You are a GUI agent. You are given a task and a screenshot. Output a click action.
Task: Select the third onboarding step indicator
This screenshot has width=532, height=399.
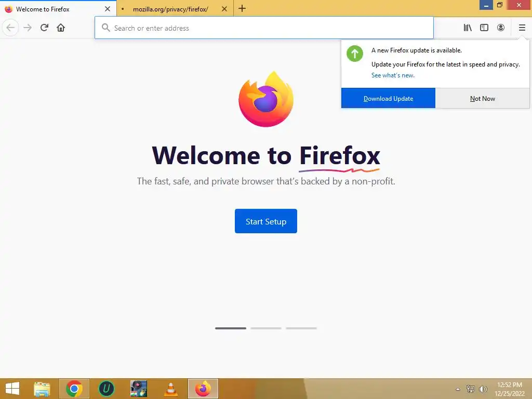[x=301, y=328]
